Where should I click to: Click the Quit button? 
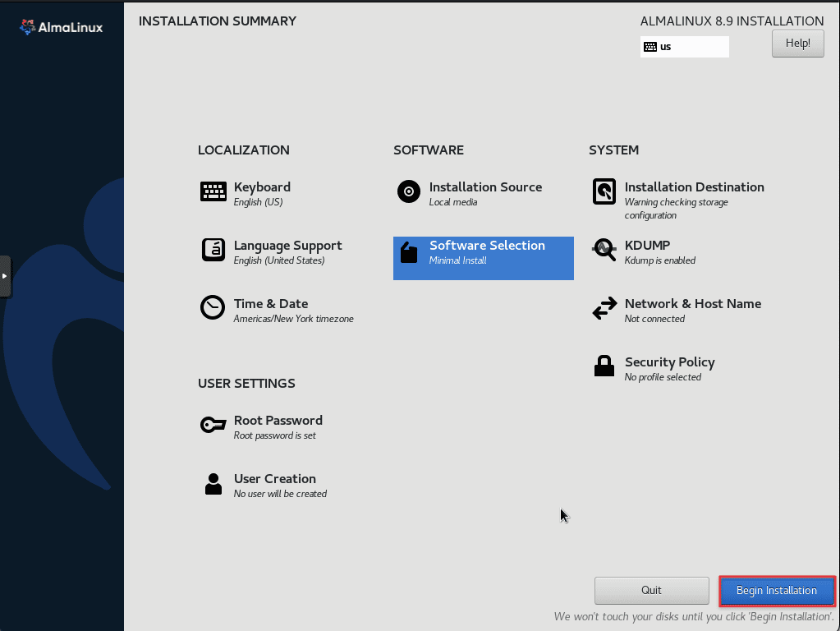[x=651, y=590]
